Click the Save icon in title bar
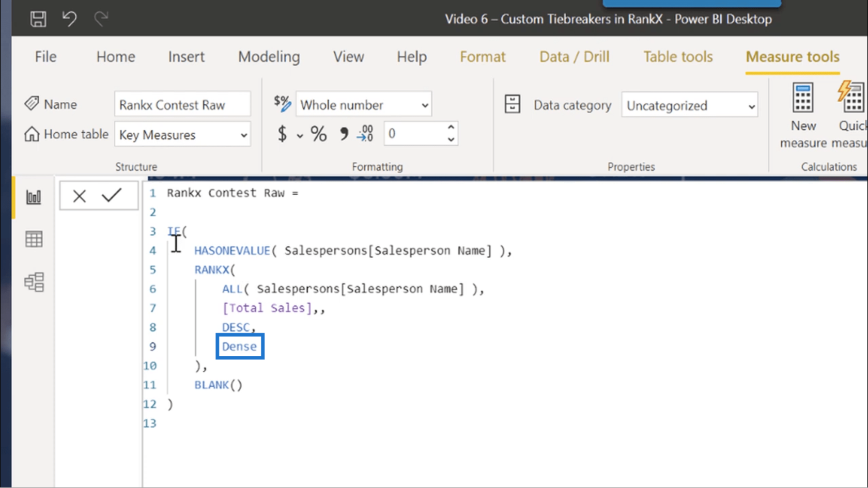This screenshot has height=488, width=868. click(38, 19)
